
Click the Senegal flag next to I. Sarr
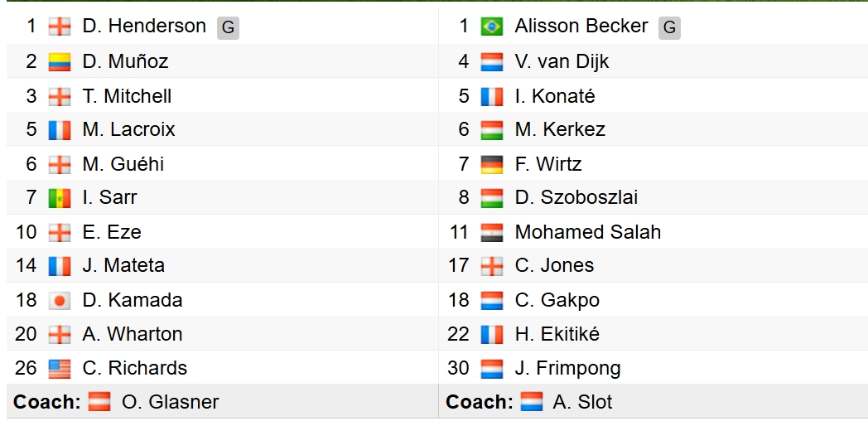pyautogui.click(x=60, y=198)
